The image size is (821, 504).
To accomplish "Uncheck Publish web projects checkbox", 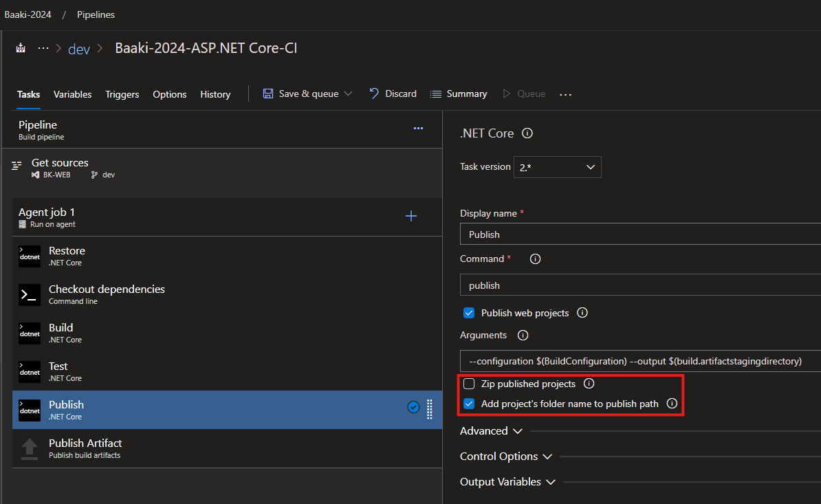I will coord(469,313).
